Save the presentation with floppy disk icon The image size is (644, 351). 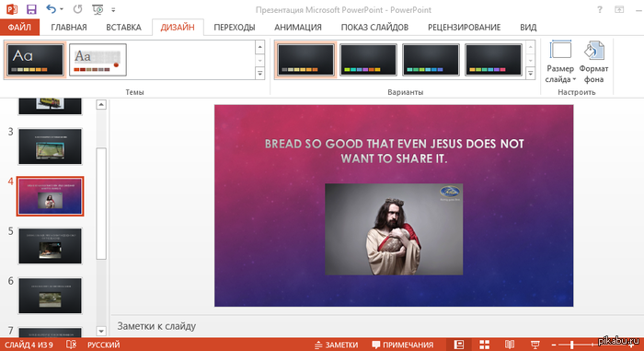pos(31,9)
